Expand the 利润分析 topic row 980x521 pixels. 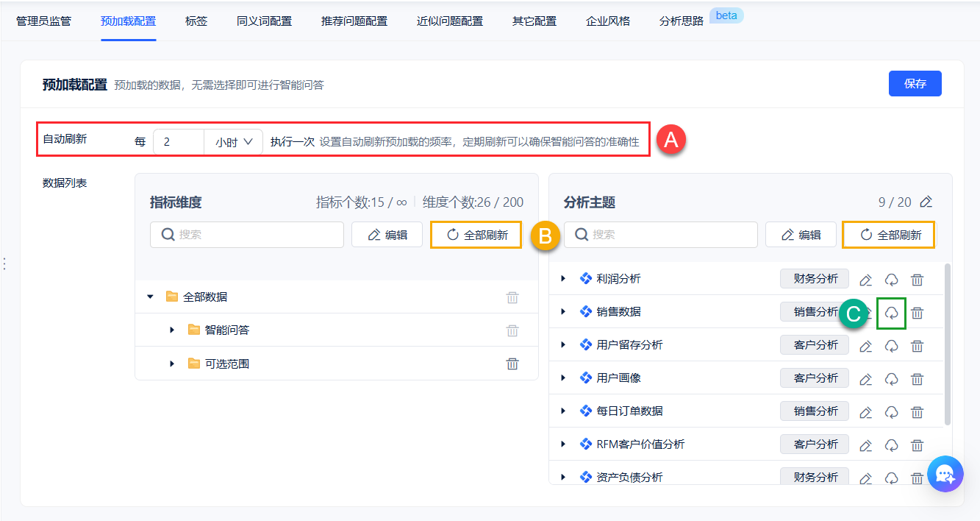(x=563, y=279)
